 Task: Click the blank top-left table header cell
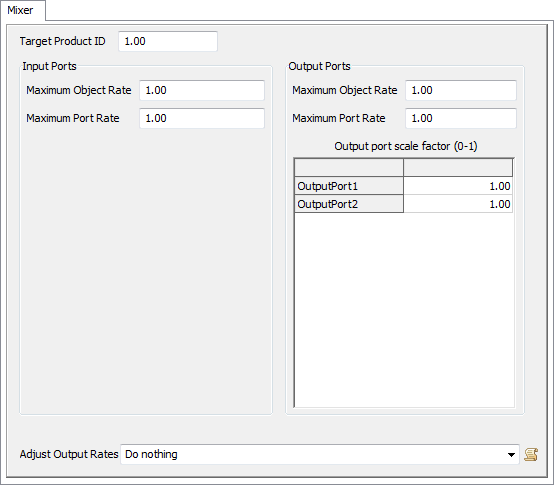349,167
